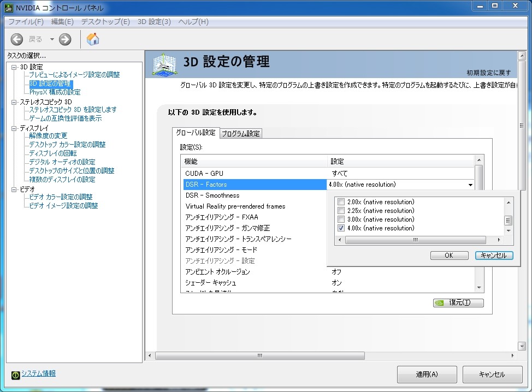Click 初期設定に戻す link
This screenshot has width=532, height=392.
[488, 73]
